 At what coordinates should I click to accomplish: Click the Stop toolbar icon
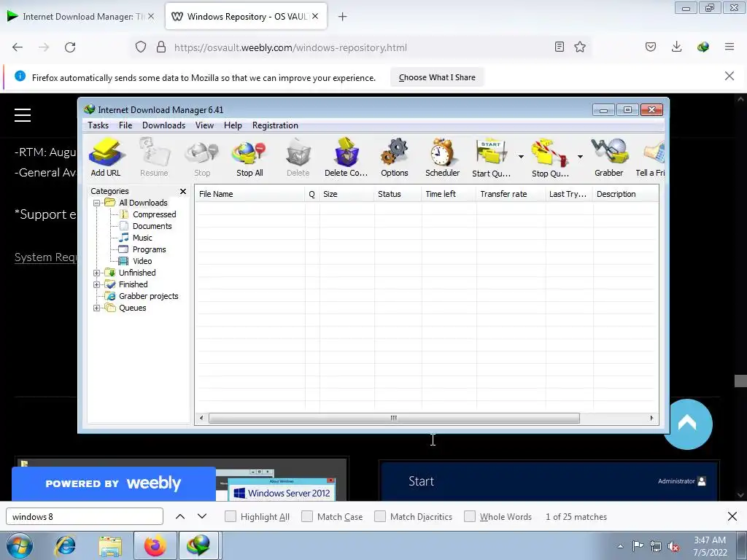202,157
